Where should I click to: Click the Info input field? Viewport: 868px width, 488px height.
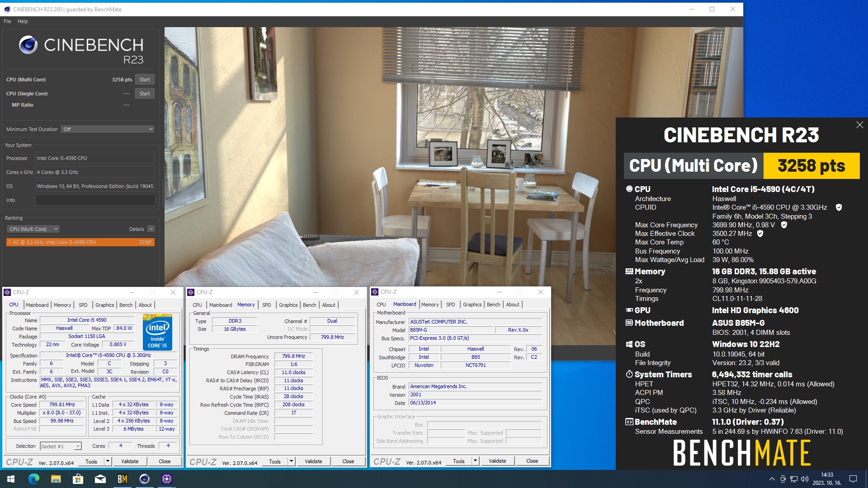[95, 200]
